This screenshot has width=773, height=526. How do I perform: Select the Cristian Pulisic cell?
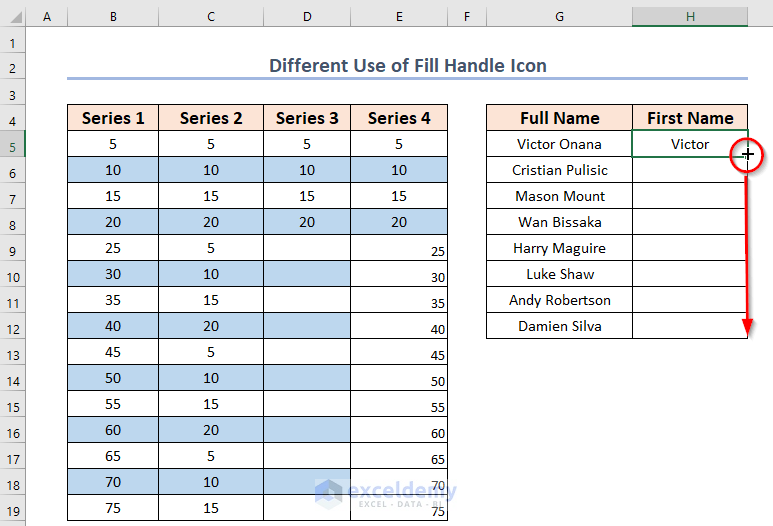pyautogui.click(x=559, y=170)
